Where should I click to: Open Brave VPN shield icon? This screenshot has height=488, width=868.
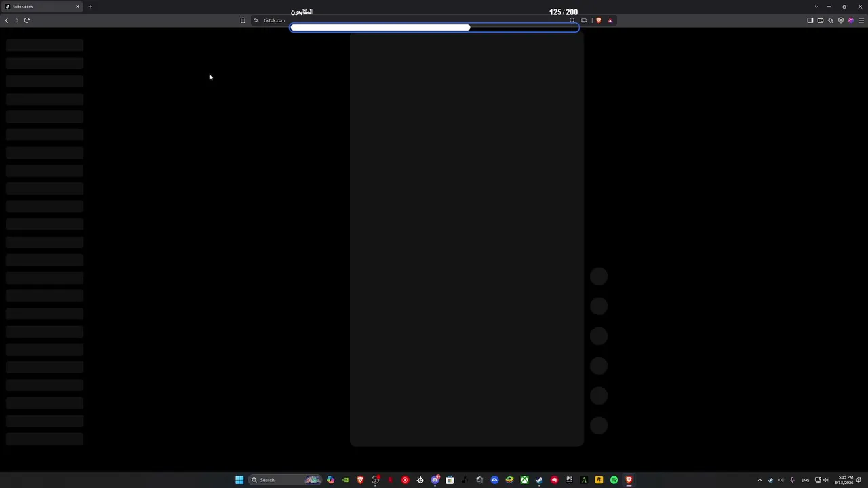(x=840, y=20)
